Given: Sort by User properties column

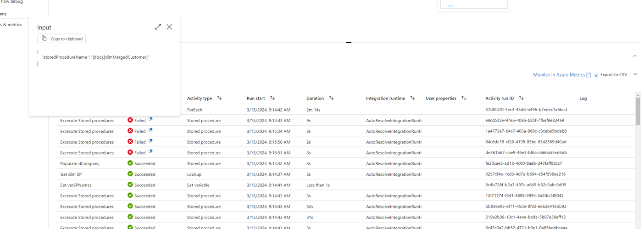Looking at the screenshot, I should coord(464,98).
